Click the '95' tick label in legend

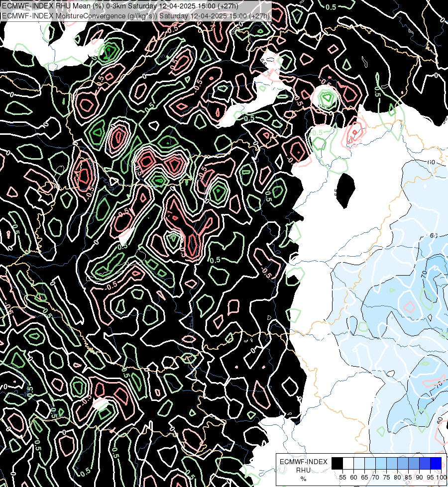pyautogui.click(x=430, y=478)
